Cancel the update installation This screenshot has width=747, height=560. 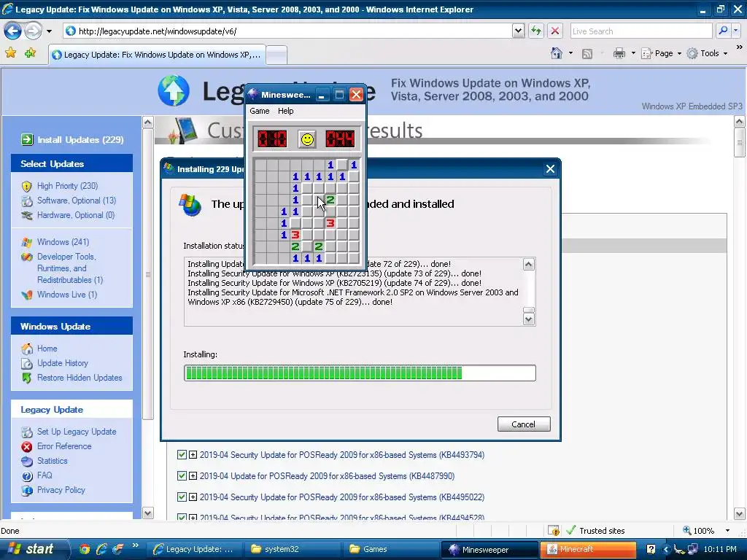pos(524,424)
